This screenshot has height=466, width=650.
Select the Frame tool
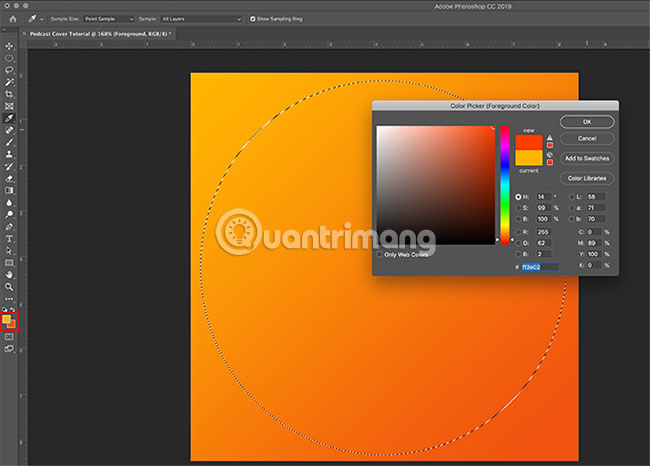point(9,106)
